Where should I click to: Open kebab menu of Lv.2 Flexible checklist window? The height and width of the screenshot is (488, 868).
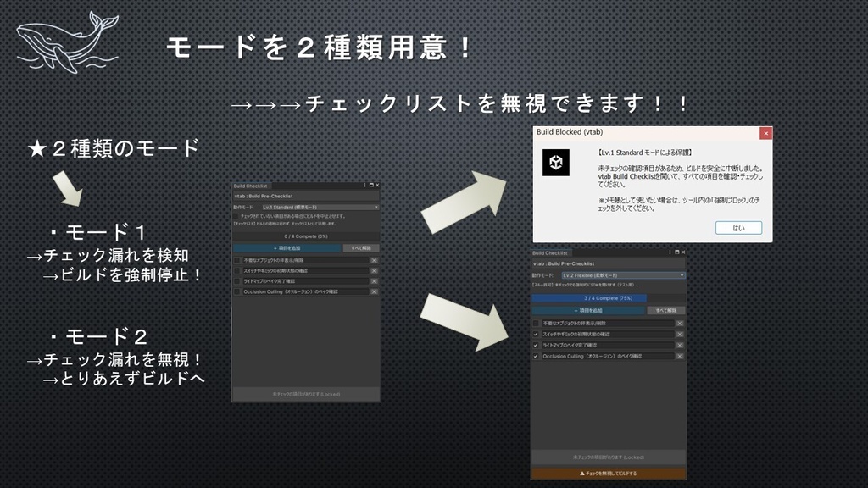click(670, 252)
